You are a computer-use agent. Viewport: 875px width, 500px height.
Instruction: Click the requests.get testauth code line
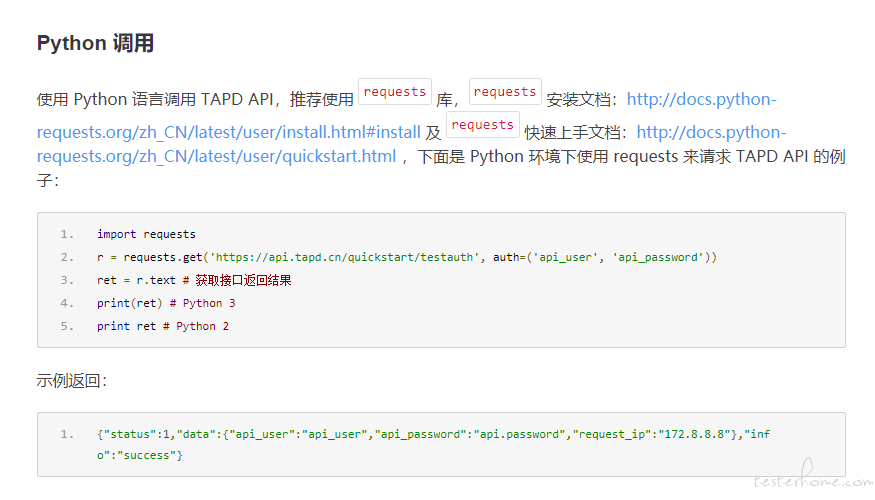(x=407, y=257)
